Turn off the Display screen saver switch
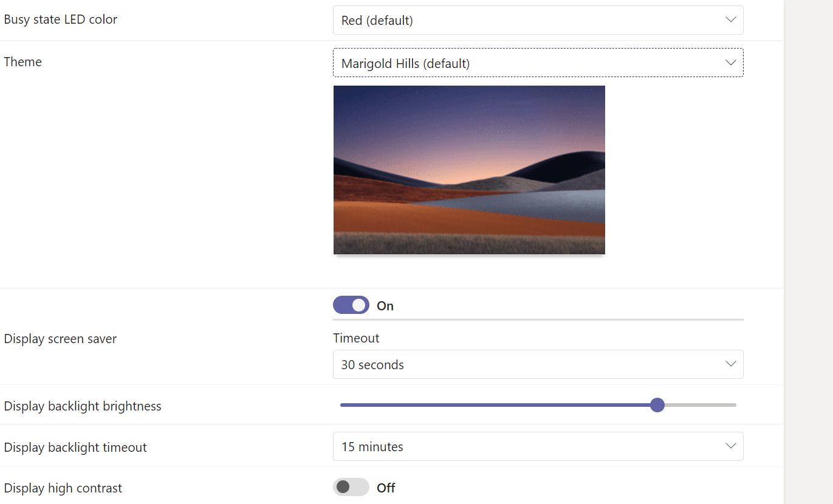The width and height of the screenshot is (833, 504). point(351,305)
